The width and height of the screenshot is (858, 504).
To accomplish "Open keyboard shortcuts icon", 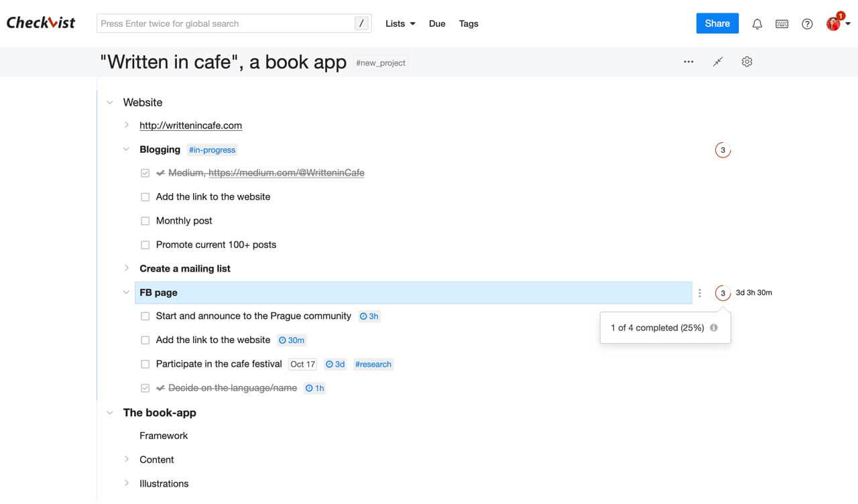I will tap(782, 24).
